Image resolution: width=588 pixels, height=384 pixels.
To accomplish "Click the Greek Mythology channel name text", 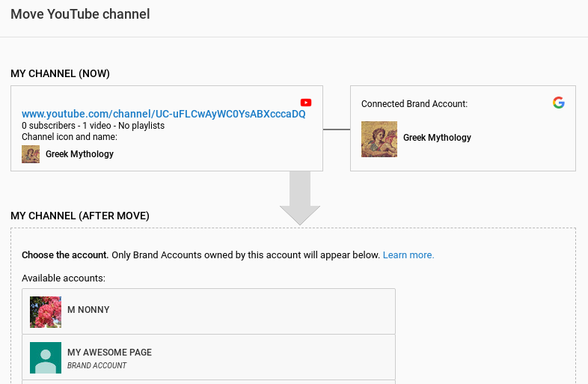I will [x=79, y=154].
